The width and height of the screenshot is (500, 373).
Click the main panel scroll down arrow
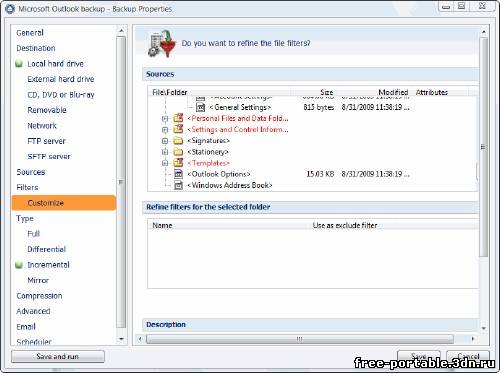pos(484,328)
